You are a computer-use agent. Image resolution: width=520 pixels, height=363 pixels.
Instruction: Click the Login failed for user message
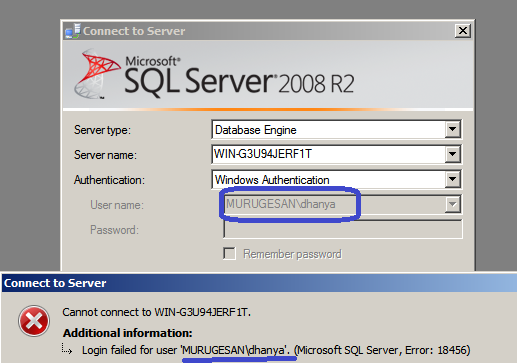[276, 350]
